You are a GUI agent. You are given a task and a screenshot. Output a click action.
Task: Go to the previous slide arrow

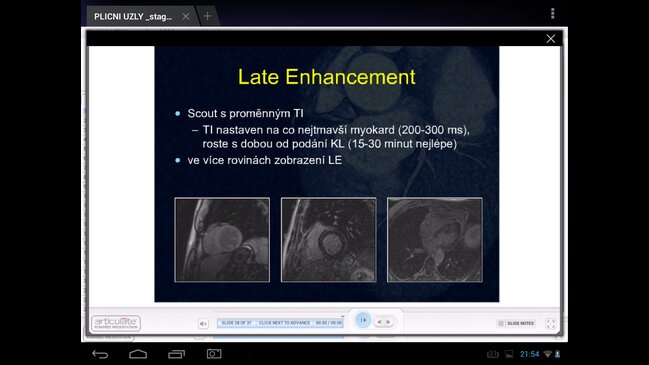379,322
